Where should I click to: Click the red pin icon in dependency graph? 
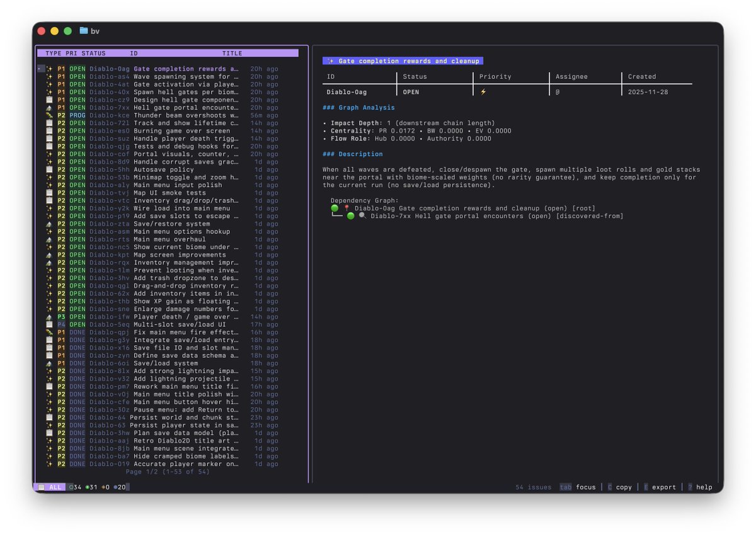(x=346, y=208)
